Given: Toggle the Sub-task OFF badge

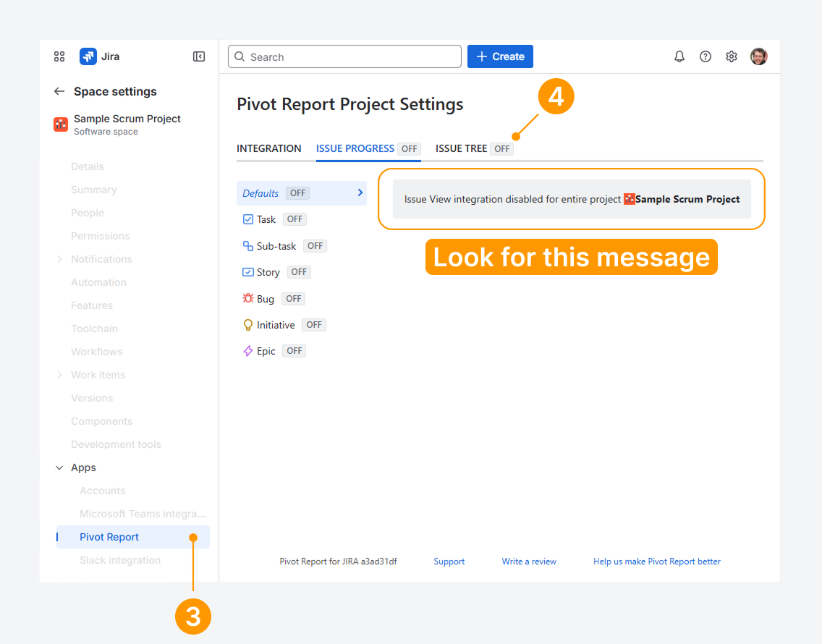Looking at the screenshot, I should coord(315,246).
